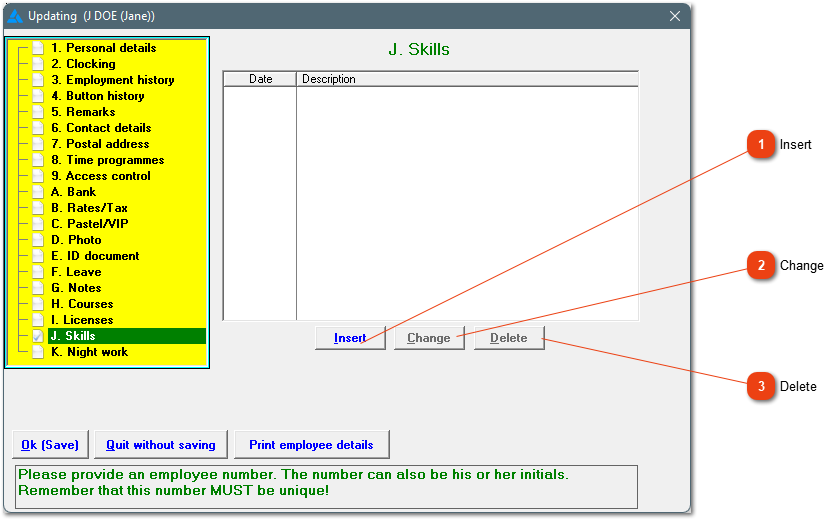The height and width of the screenshot is (521, 840).
Task: Open 6. Contact details page
Action: (101, 129)
